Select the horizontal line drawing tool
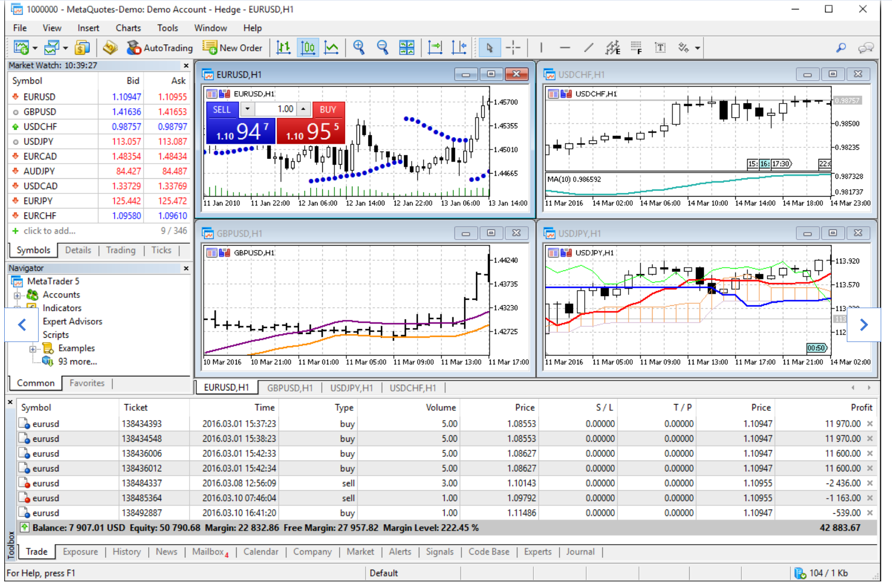Screen dimensions: 892x588 point(565,48)
